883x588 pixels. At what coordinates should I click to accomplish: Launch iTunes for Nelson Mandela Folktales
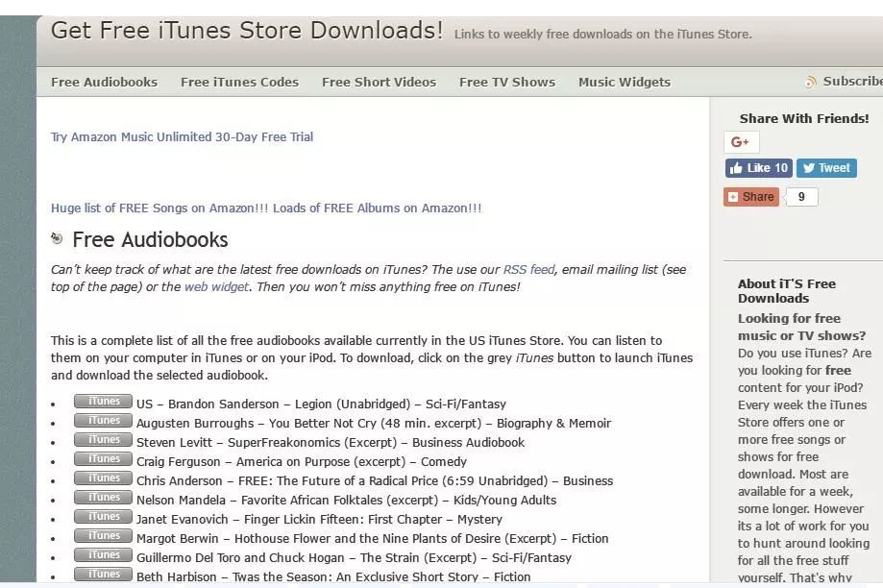point(103,497)
